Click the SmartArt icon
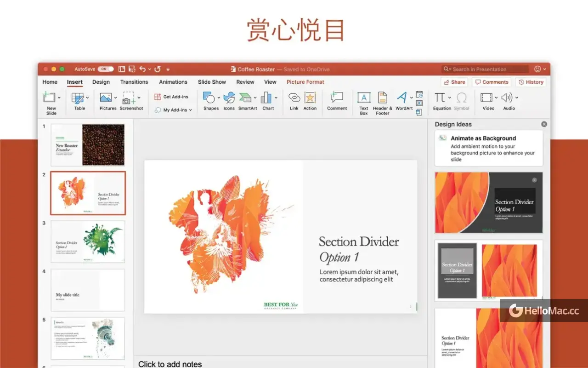This screenshot has width=588, height=368. coord(245,98)
